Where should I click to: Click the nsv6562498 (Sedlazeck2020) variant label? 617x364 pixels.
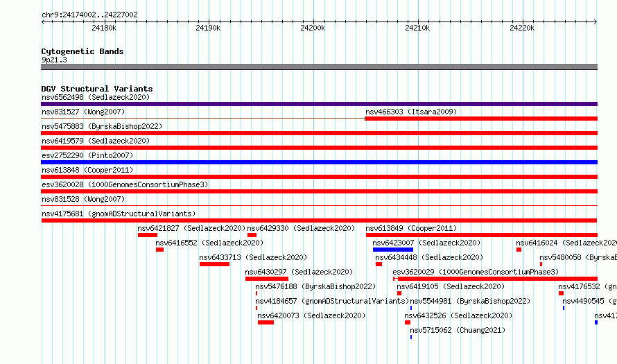[96, 97]
